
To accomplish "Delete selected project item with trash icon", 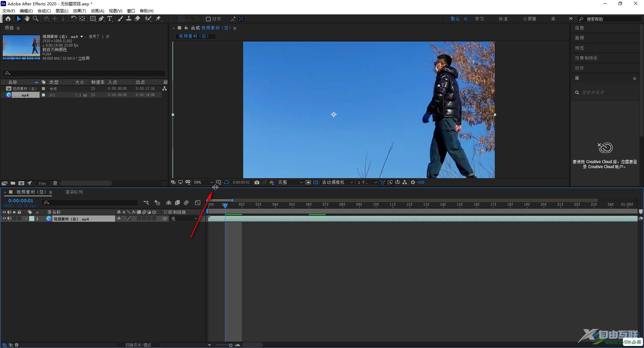I will 55,183.
